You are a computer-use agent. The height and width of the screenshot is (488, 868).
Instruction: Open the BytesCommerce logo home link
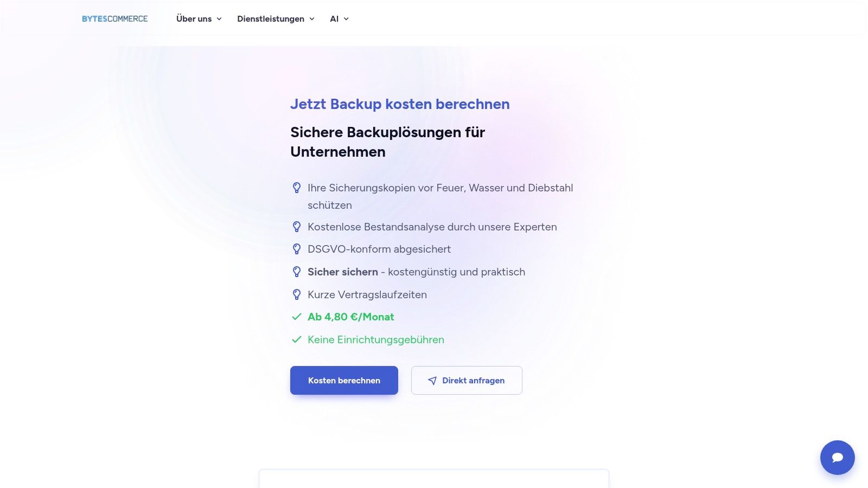[x=114, y=19]
